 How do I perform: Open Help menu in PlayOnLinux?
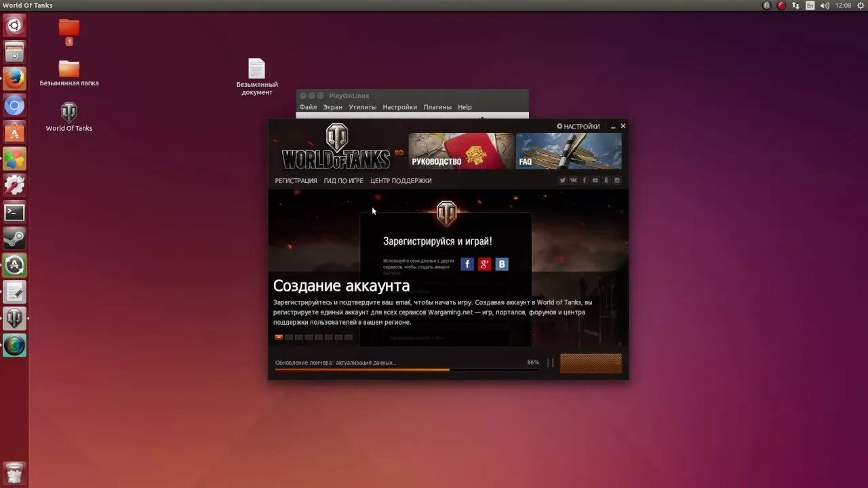pos(465,107)
